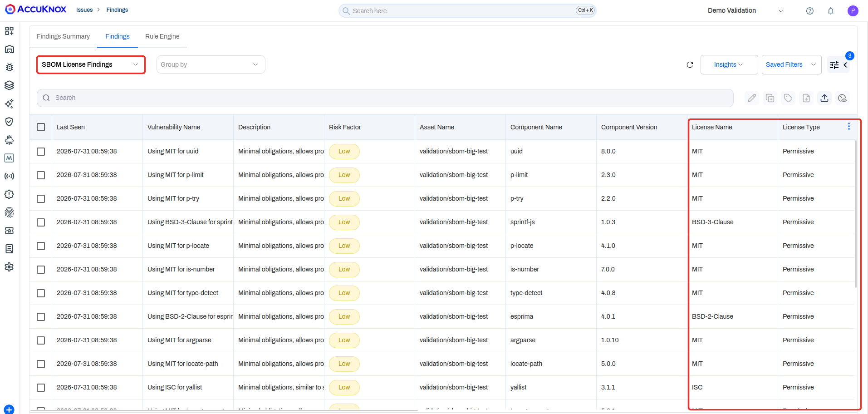Screen dimensions: 868x414
Task: Click the hide visibility icon in the toolbar
Action: pyautogui.click(x=843, y=98)
